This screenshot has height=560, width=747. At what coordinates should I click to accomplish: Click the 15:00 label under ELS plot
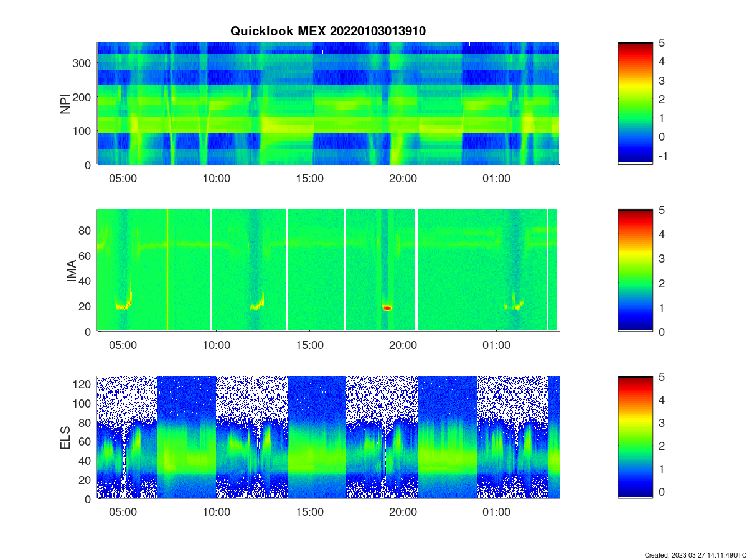coord(310,512)
